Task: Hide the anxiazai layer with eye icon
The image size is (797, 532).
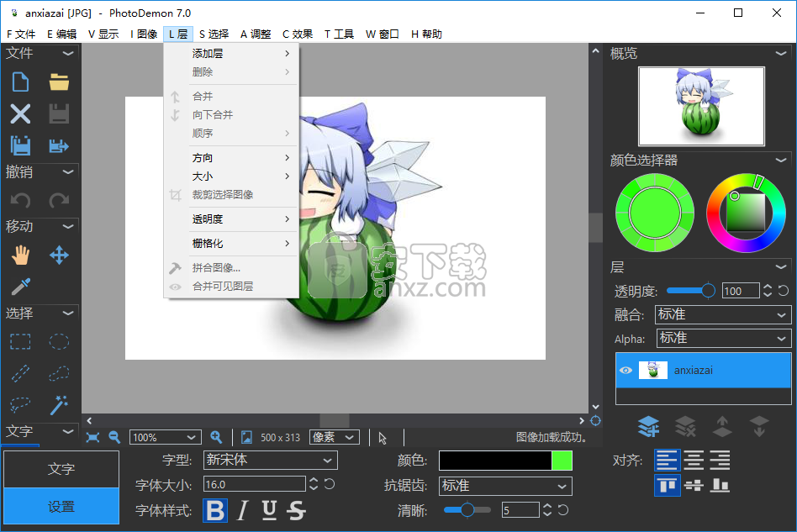Action: 625,371
